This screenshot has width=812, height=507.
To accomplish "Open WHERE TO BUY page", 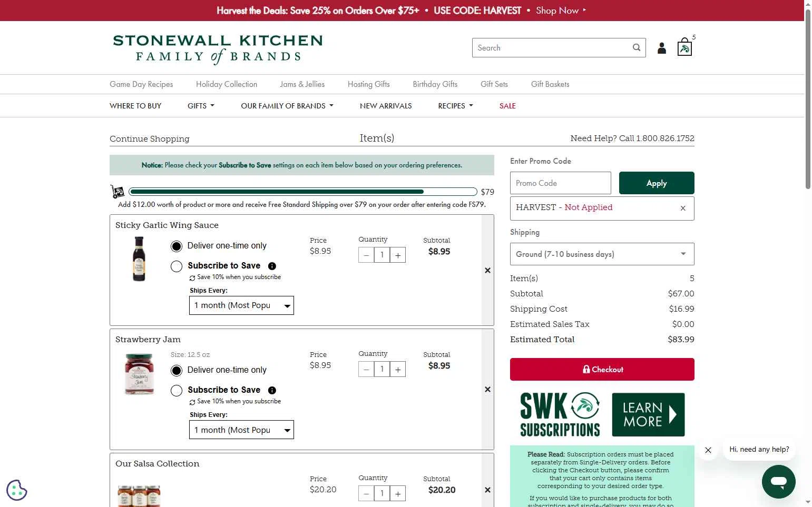I will 135,106.
